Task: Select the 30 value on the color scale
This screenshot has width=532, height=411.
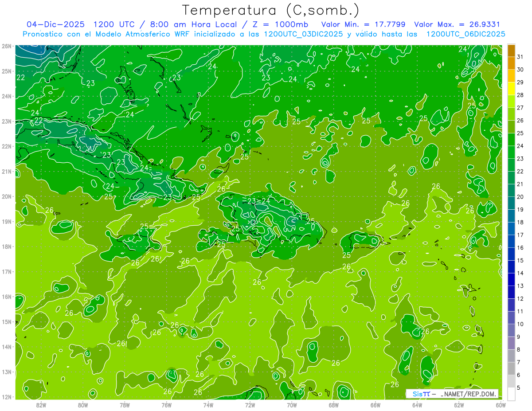Action: [x=520, y=70]
